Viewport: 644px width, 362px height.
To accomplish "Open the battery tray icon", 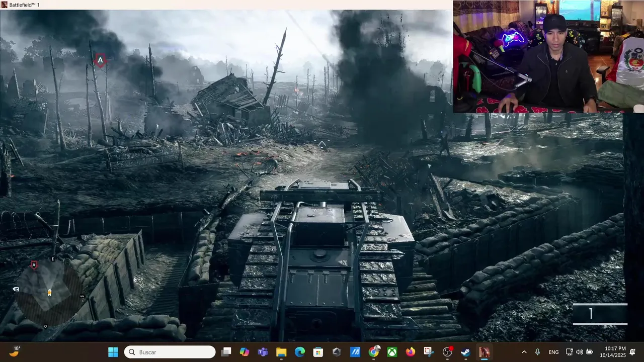I will pos(589,352).
